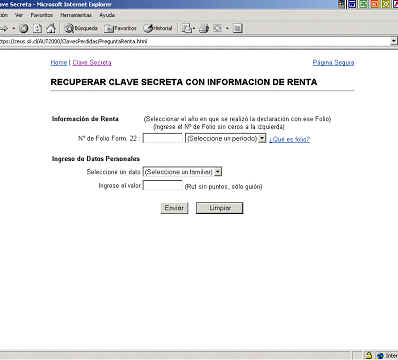Click the Refresh page toolbar icon
Screen dimensions: 398x360
(x=37, y=29)
